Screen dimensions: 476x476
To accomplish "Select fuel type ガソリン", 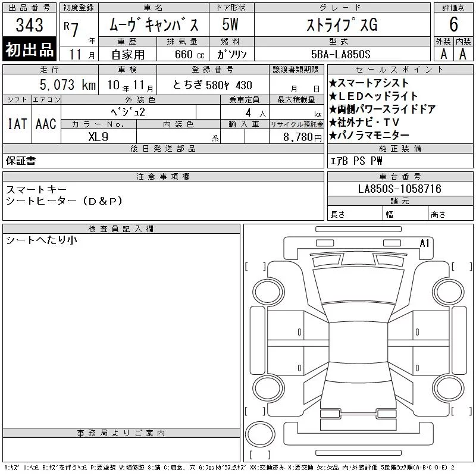I will 231,54.
